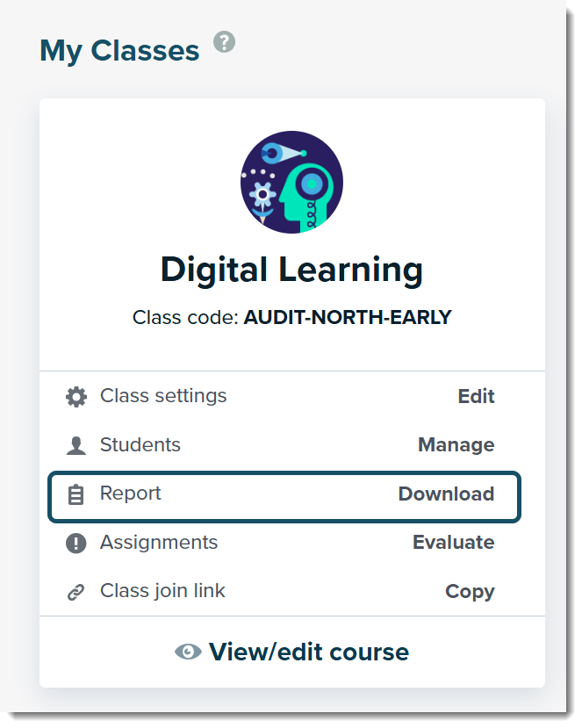Click the Students person icon
The height and width of the screenshot is (728, 582).
click(76, 446)
